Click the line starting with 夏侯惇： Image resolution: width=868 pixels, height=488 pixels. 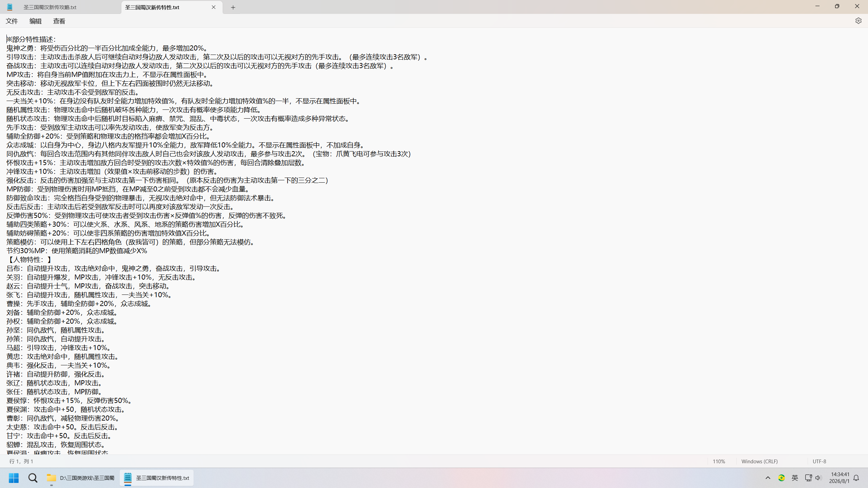point(70,401)
